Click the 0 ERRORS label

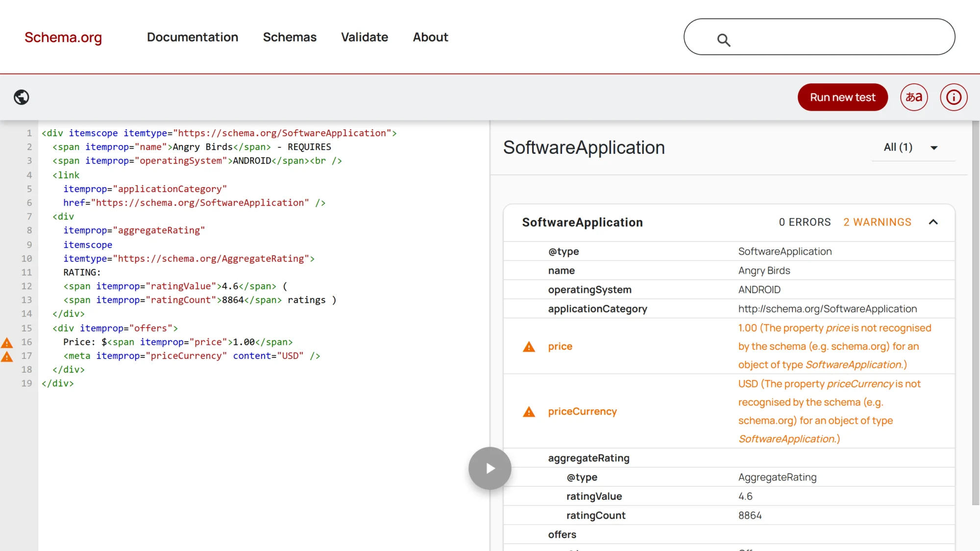(x=805, y=222)
